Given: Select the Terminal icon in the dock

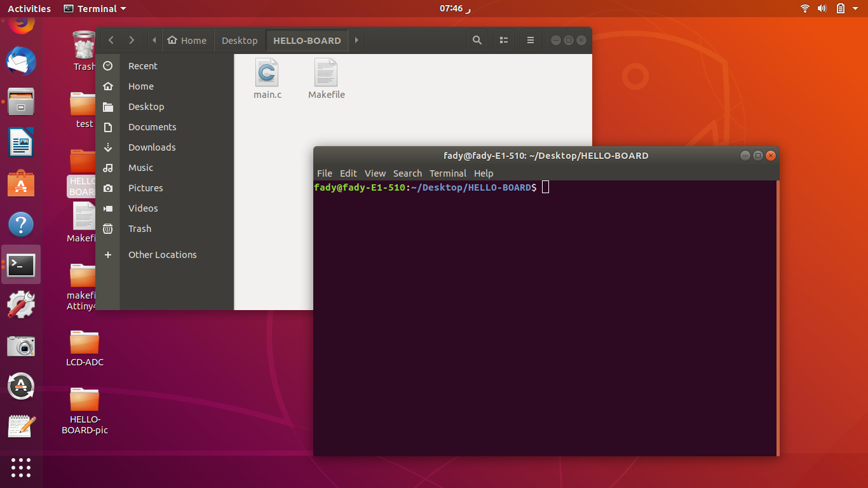Looking at the screenshot, I should point(21,265).
